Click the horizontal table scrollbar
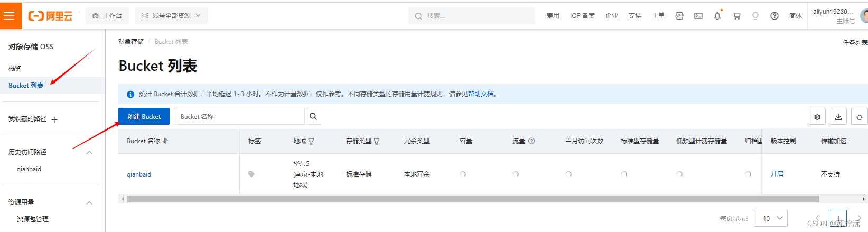Viewport: 868px width, 232px height. point(473,199)
